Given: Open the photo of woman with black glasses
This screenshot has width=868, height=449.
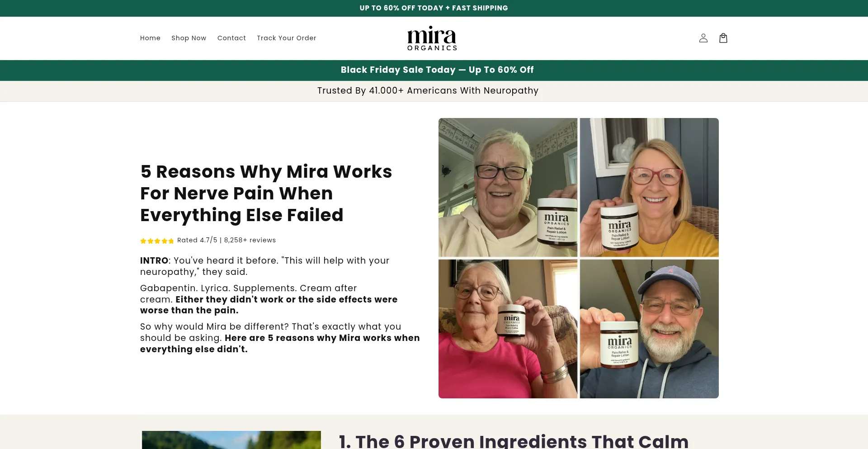Looking at the screenshot, I should coord(508,187).
